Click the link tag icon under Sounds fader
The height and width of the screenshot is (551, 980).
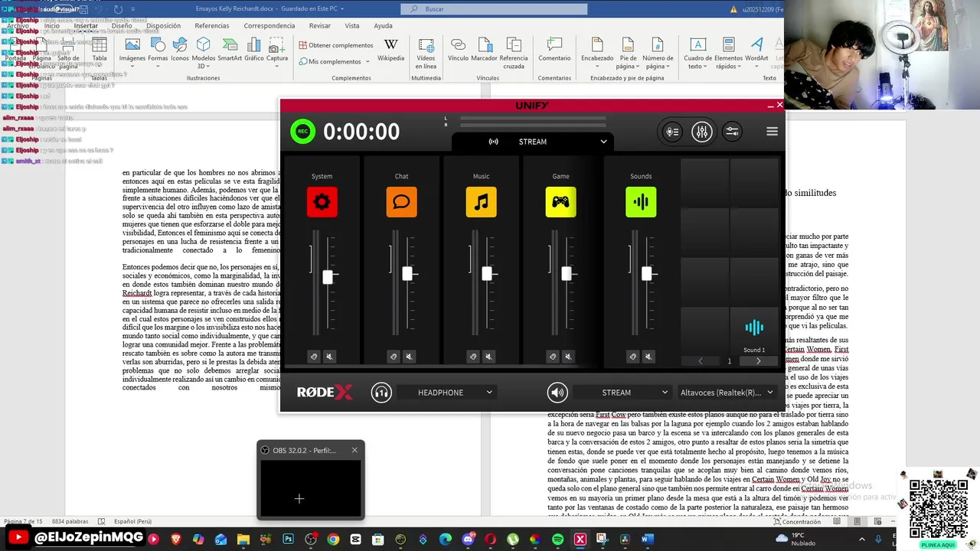pyautogui.click(x=633, y=357)
